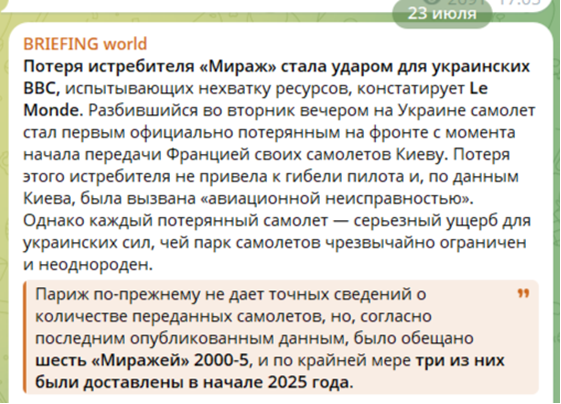Click the 17:03 timestamp of previous message

(x=521, y=3)
